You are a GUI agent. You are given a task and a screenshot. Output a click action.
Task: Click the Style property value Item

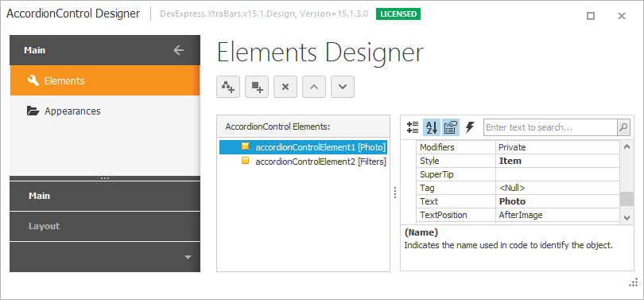click(x=557, y=161)
